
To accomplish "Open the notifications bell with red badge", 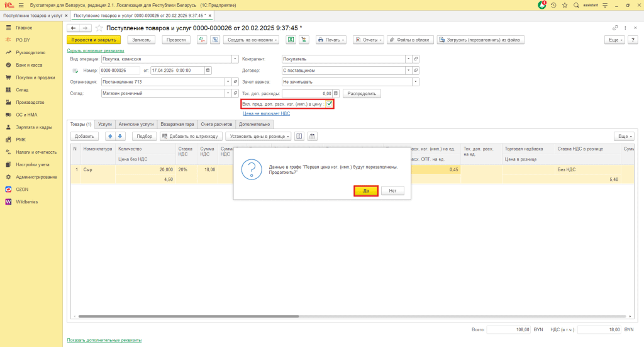I will point(542,5).
